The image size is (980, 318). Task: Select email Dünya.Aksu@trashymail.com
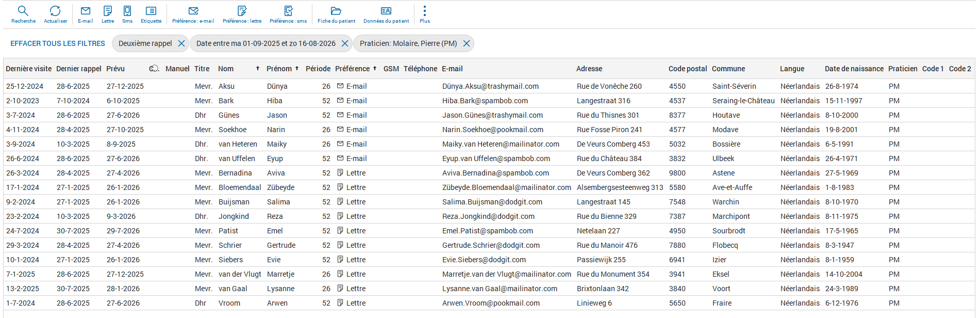coord(490,86)
